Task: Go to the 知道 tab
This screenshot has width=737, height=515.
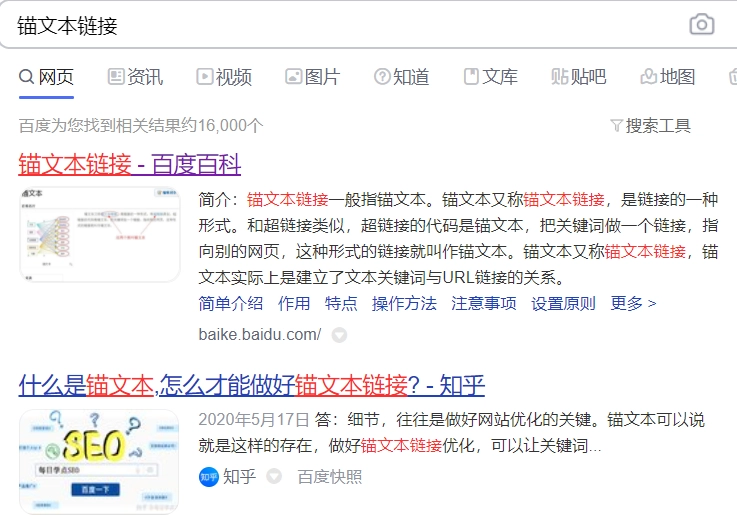Action: pyautogui.click(x=401, y=77)
